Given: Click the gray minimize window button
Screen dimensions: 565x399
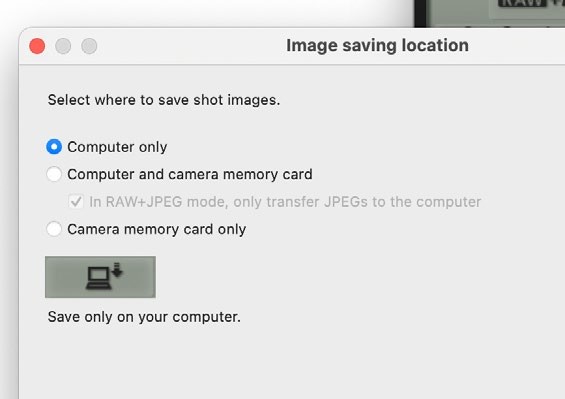Looking at the screenshot, I should (x=63, y=46).
